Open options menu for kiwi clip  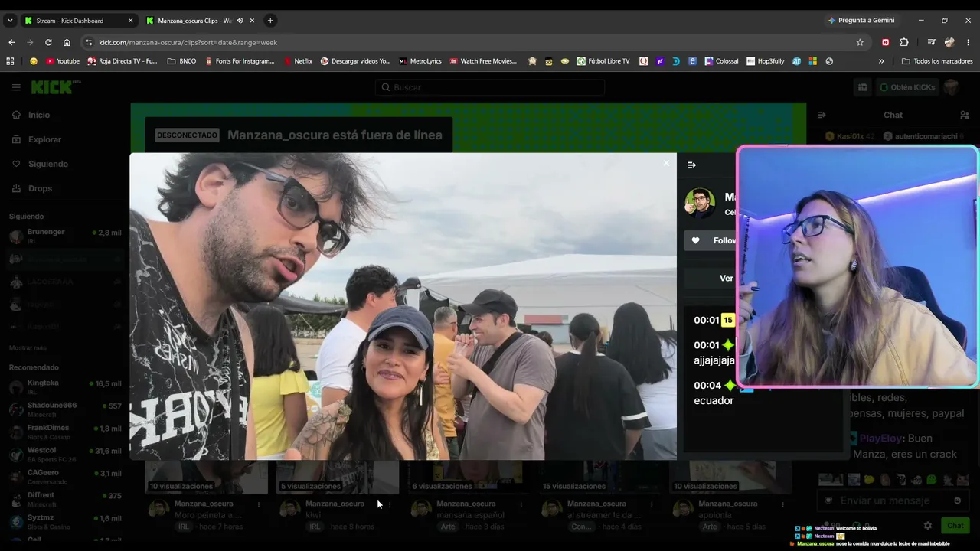(x=390, y=504)
